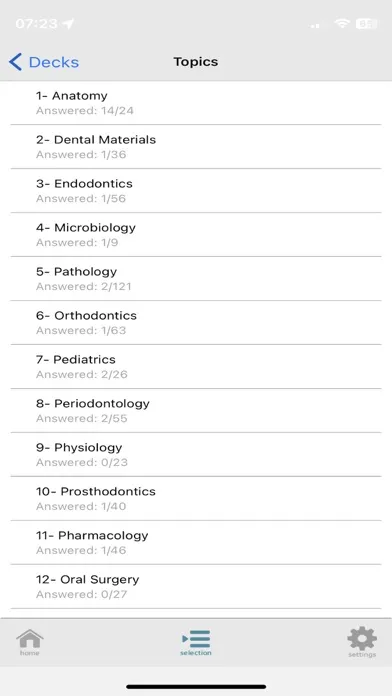
Task: Tap the back chevron beside Decks
Action: (x=15, y=62)
